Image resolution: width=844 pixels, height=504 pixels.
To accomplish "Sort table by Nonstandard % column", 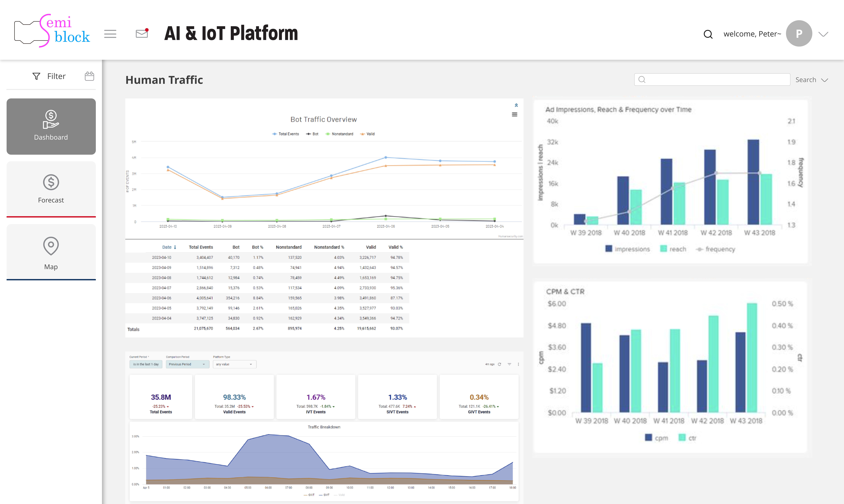I will (329, 247).
